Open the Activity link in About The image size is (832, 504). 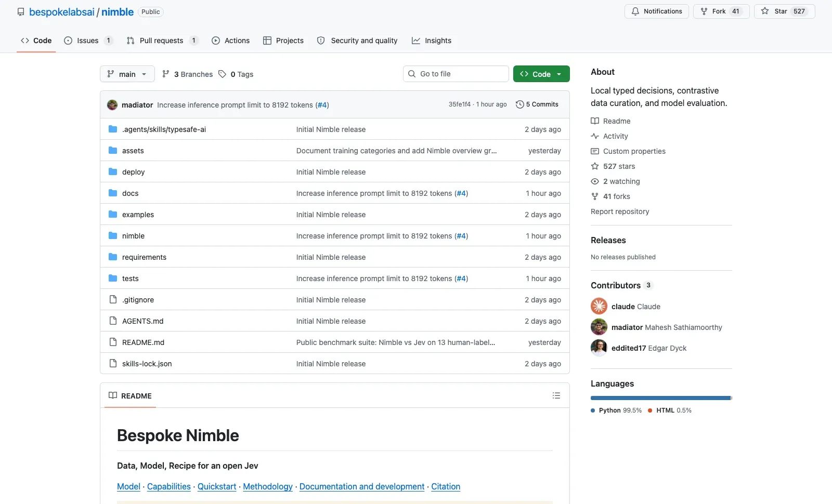point(609,136)
